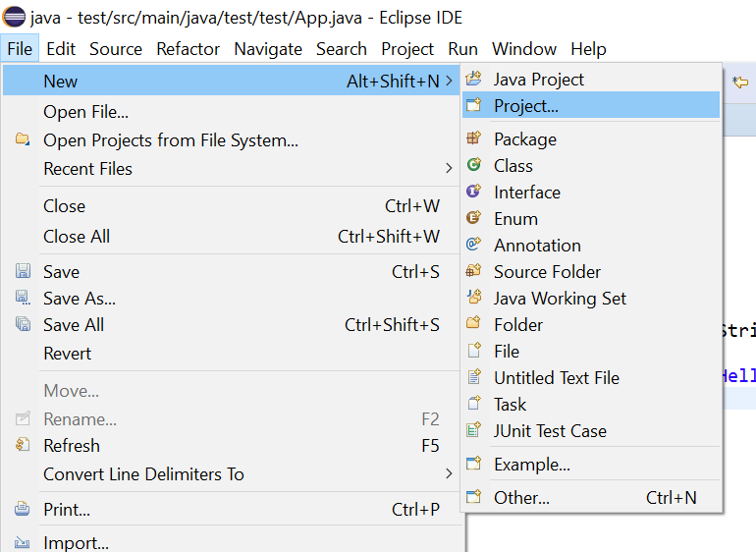The width and height of the screenshot is (756, 552).
Task: Click the Import icon in File menu
Action: coord(23,542)
